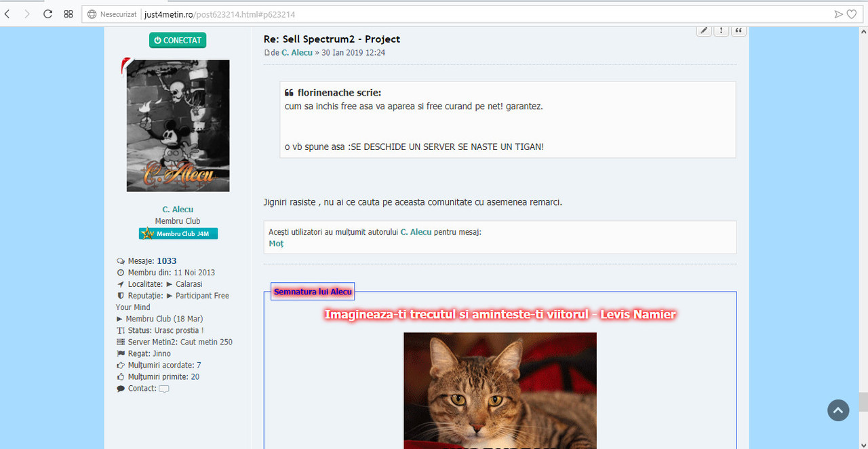Go back to the previous page
The image size is (868, 449).
(x=7, y=14)
